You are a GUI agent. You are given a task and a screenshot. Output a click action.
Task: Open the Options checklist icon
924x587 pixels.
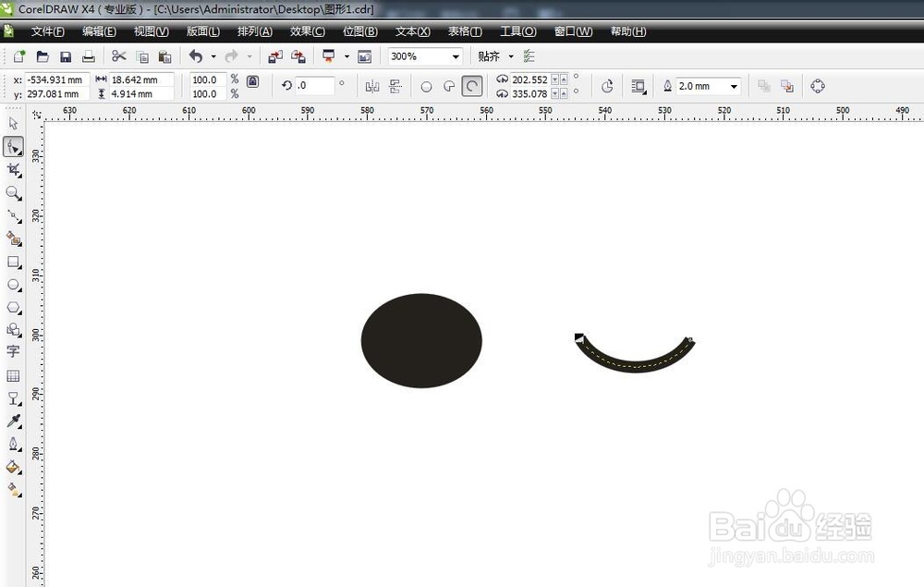click(x=529, y=56)
